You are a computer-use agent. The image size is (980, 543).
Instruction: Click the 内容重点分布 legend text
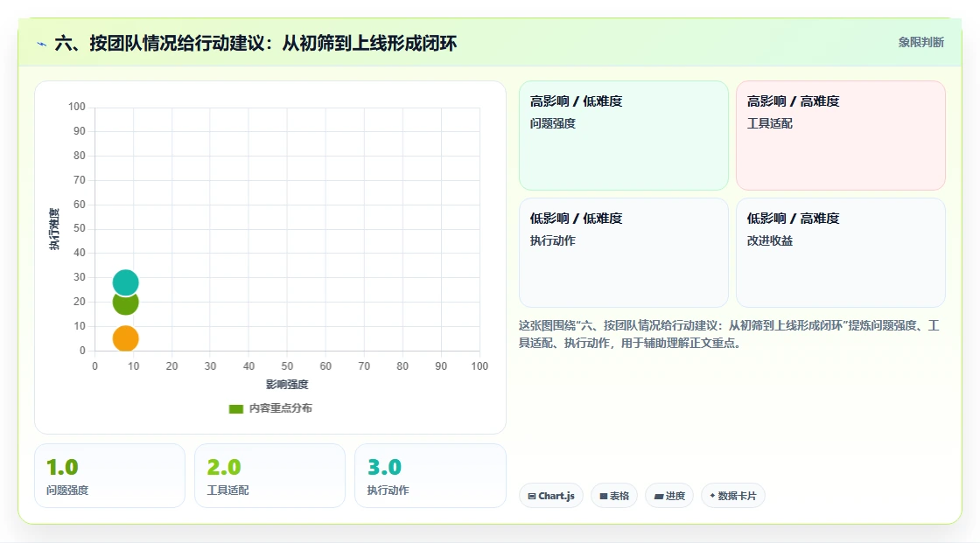click(x=280, y=408)
